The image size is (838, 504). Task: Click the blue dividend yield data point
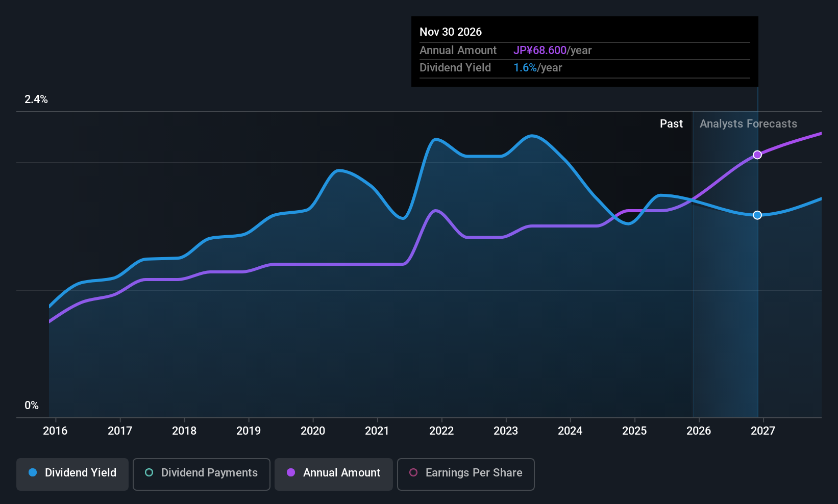[757, 215]
